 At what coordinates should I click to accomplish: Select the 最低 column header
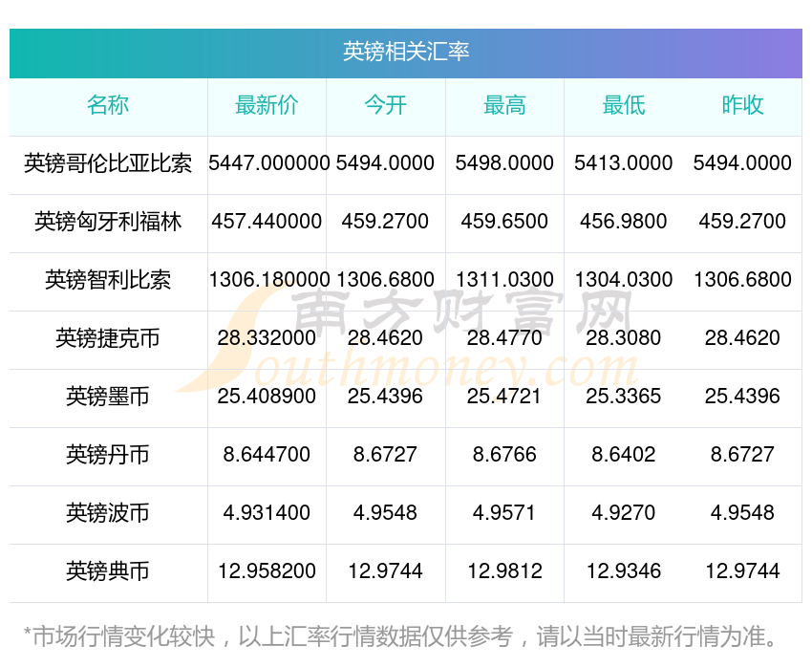coord(624,105)
